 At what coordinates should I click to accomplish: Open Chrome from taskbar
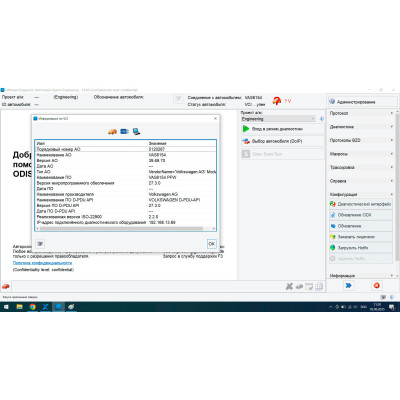(32, 307)
